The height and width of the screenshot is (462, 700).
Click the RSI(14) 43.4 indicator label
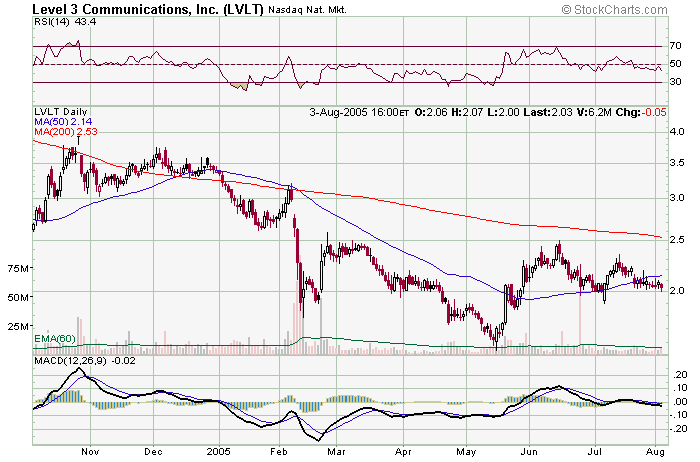tap(65, 21)
